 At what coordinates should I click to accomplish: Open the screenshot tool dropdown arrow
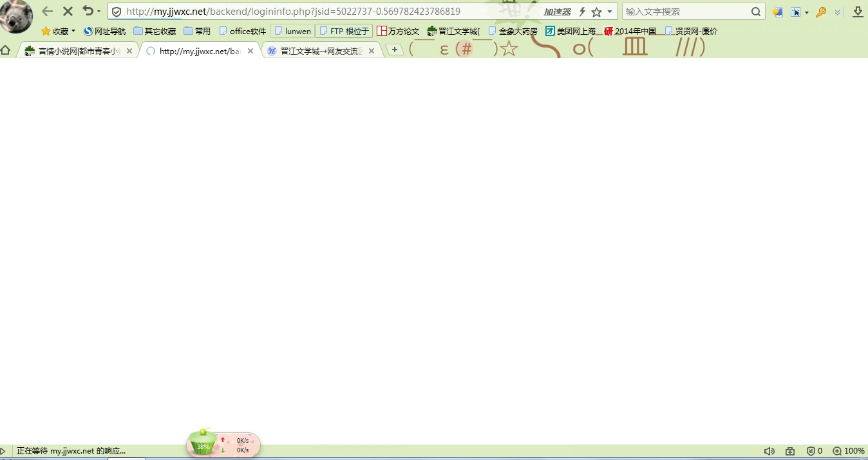[x=806, y=12]
